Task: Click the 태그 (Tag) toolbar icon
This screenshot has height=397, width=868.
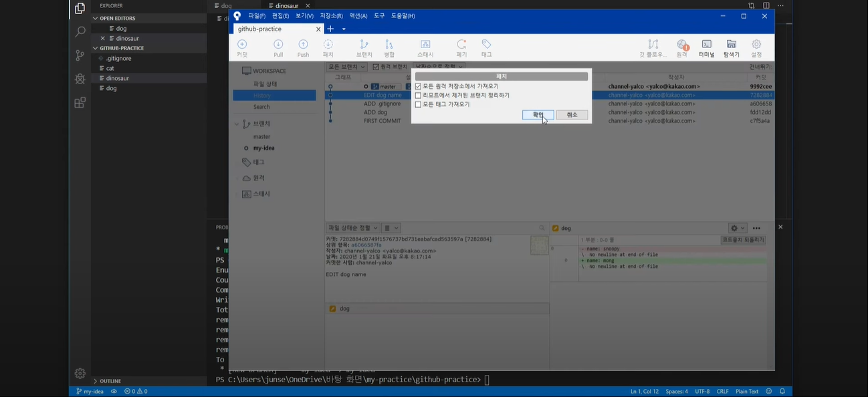Action: (486, 48)
